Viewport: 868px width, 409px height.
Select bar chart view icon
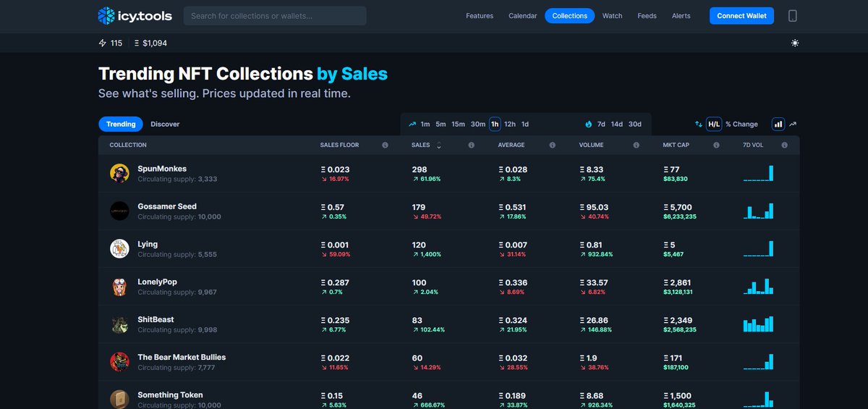click(x=778, y=125)
